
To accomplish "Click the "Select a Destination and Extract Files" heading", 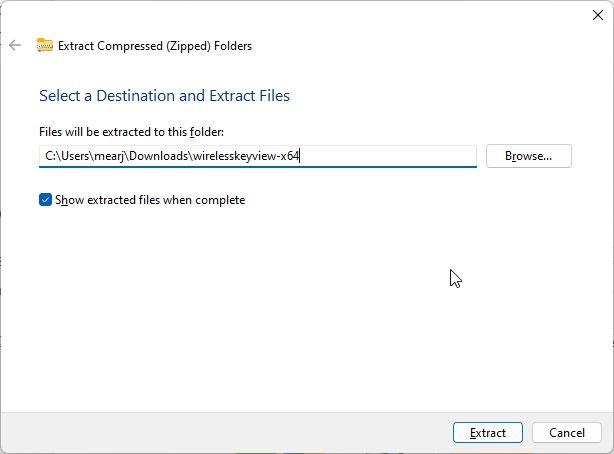I will [164, 96].
